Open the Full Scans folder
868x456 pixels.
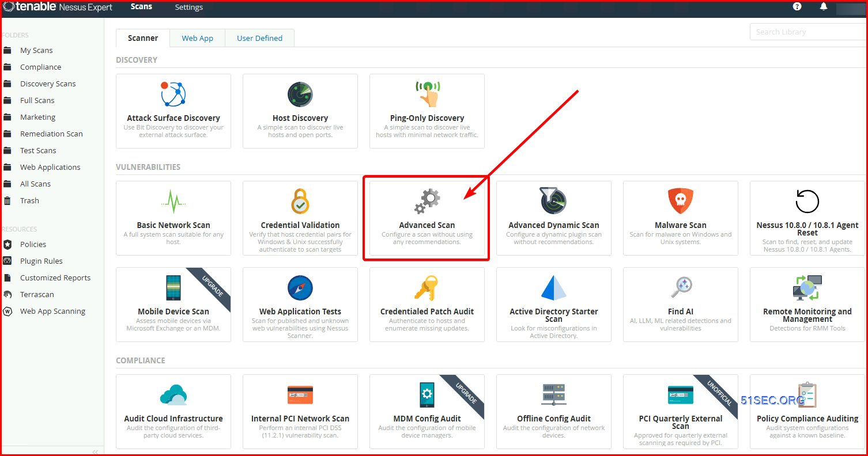(37, 100)
